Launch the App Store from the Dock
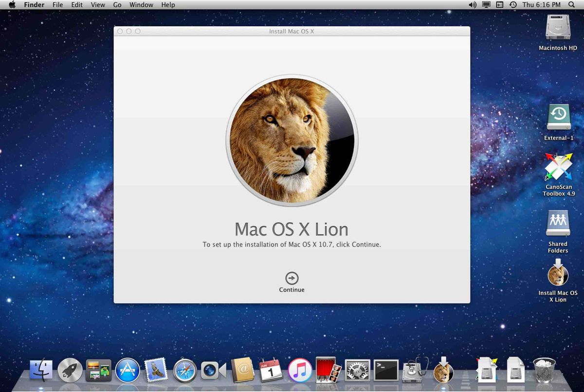Screen dimensions: 584x392 point(128,371)
